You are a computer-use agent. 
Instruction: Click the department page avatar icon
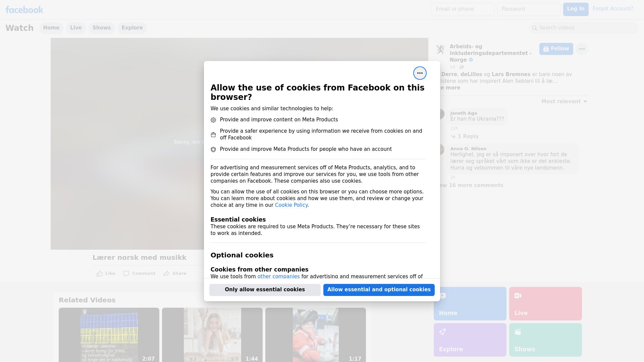440,50
